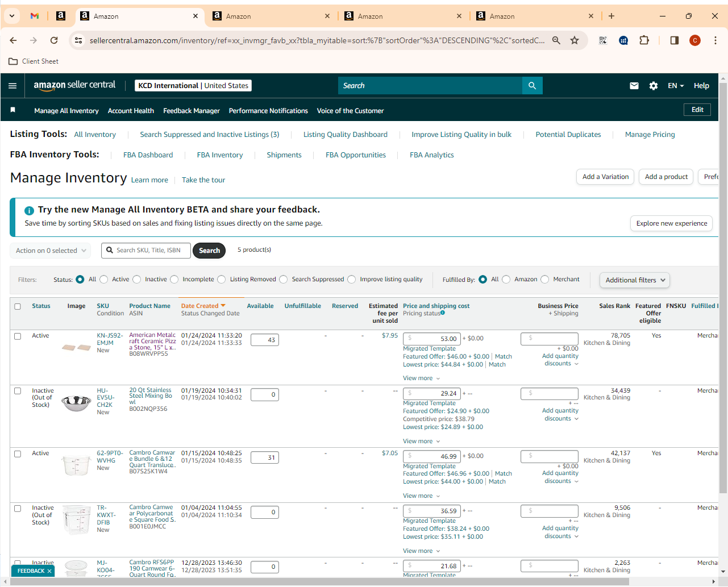Expand Add quantity discounts for the 53.00 listing
This screenshot has width=728, height=587.
click(x=560, y=360)
